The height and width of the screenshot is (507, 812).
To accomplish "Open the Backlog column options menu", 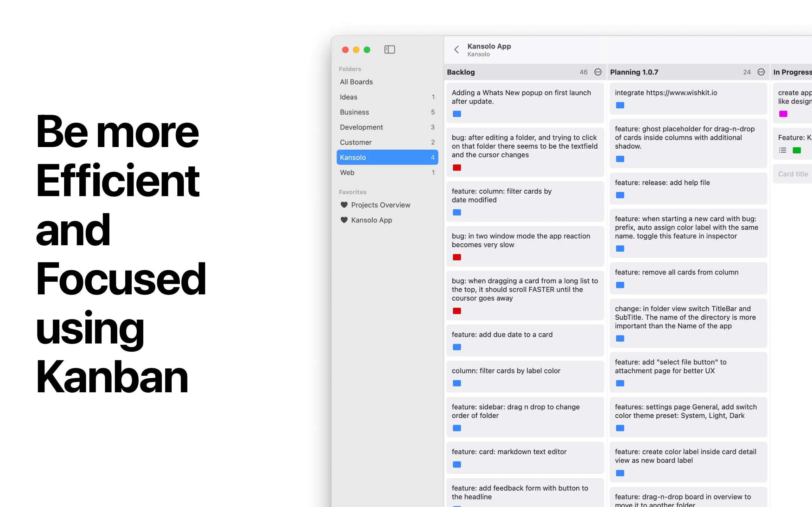I will 598,72.
